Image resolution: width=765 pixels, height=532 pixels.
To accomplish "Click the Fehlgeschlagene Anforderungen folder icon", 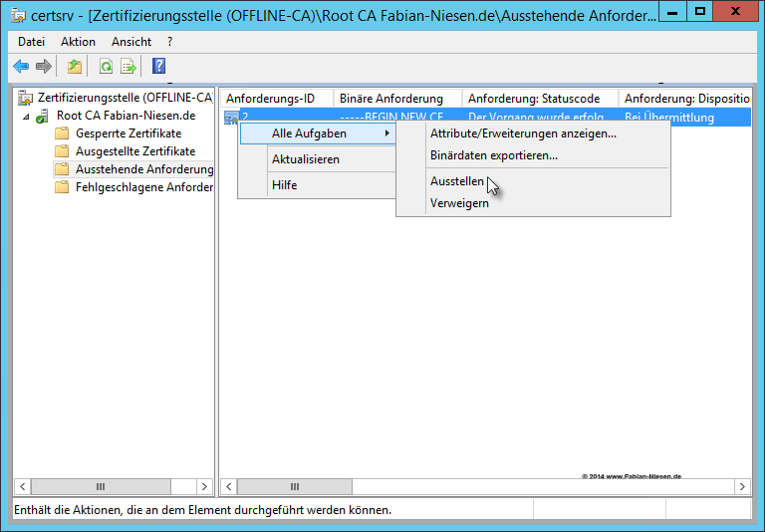I will 62,187.
